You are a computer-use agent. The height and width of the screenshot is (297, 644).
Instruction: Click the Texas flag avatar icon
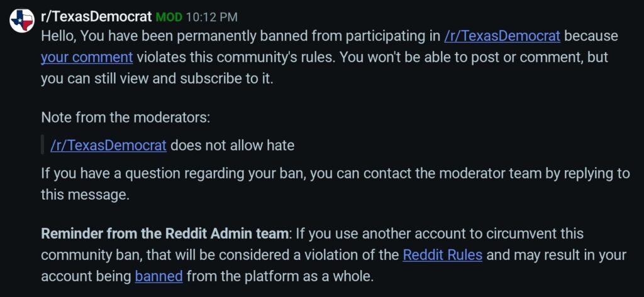coord(21,21)
